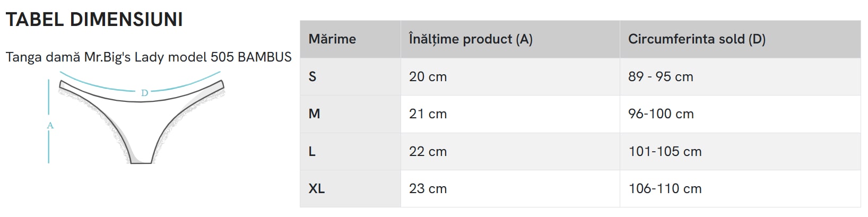Click the D label on the diagram
Viewport: 868px width, 217px height.
click(x=144, y=93)
